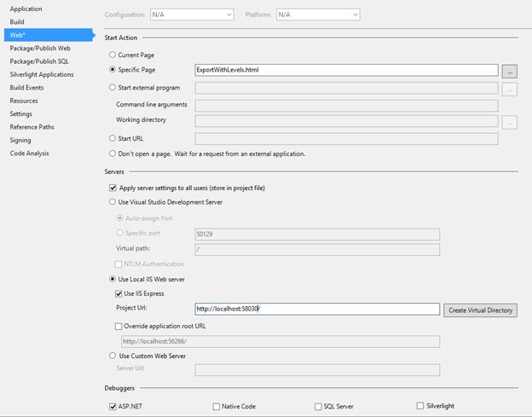Click the Server Url field
The height and width of the screenshot is (417, 532).
317,370
